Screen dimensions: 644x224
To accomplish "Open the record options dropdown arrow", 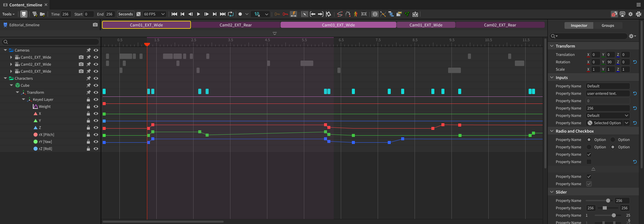I will (247, 14).
